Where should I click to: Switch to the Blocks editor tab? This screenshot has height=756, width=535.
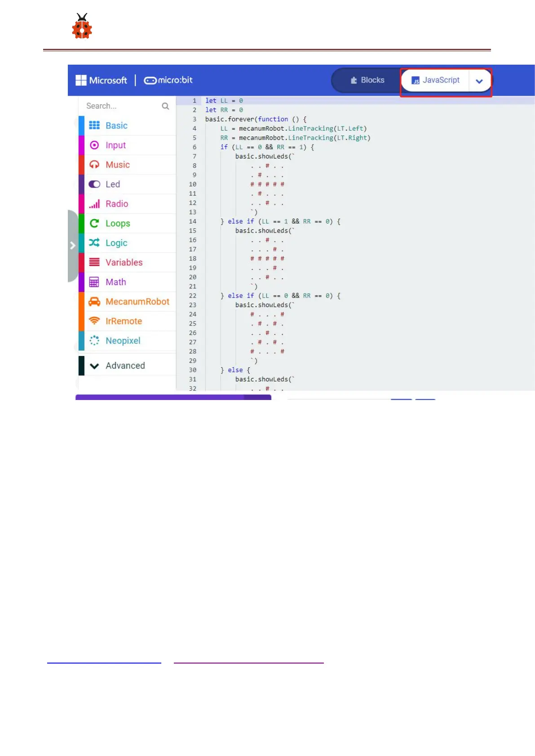tap(367, 80)
